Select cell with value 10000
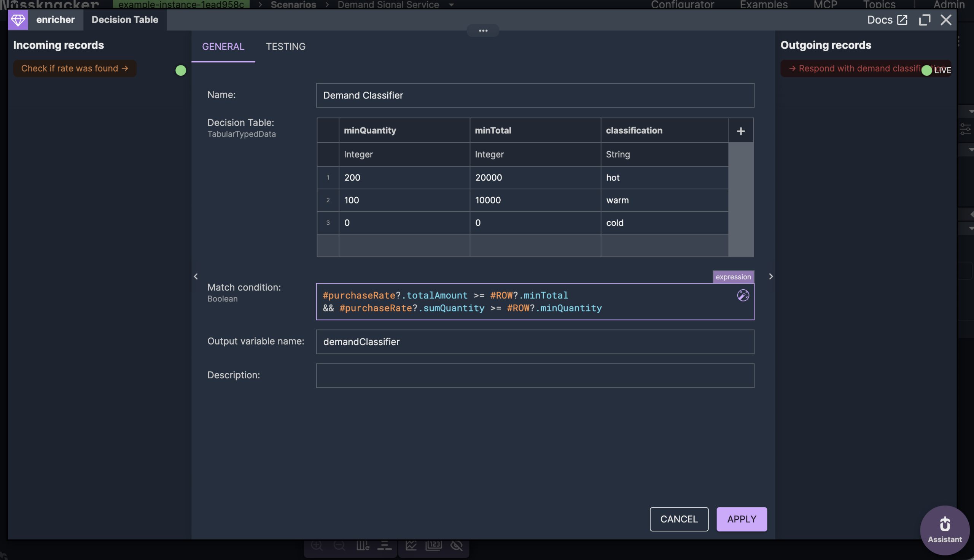974x560 pixels. [x=535, y=200]
